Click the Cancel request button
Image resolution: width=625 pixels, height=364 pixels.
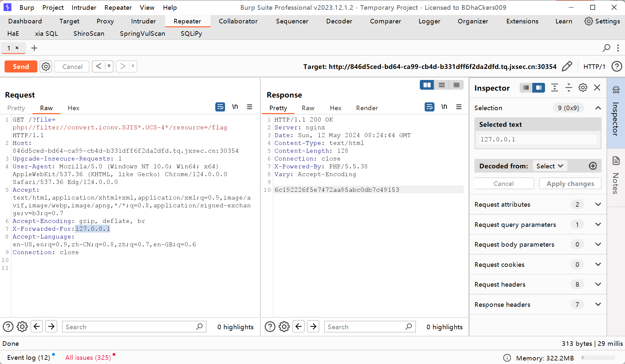coord(72,67)
